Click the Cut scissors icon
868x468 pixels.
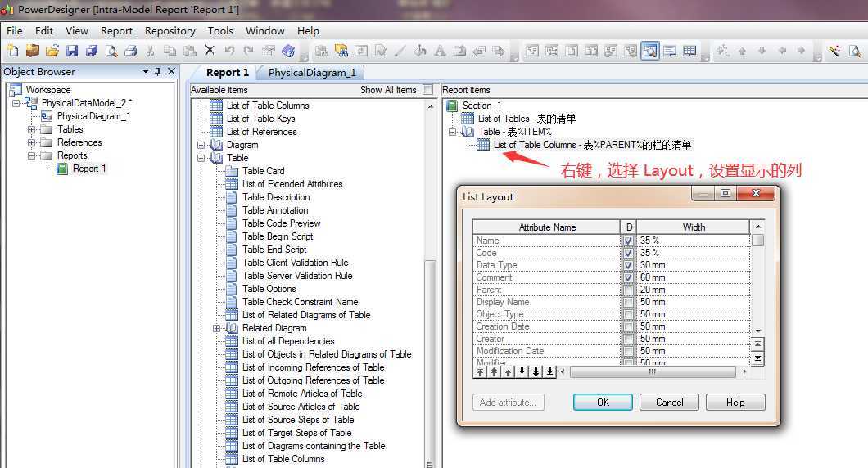point(150,51)
